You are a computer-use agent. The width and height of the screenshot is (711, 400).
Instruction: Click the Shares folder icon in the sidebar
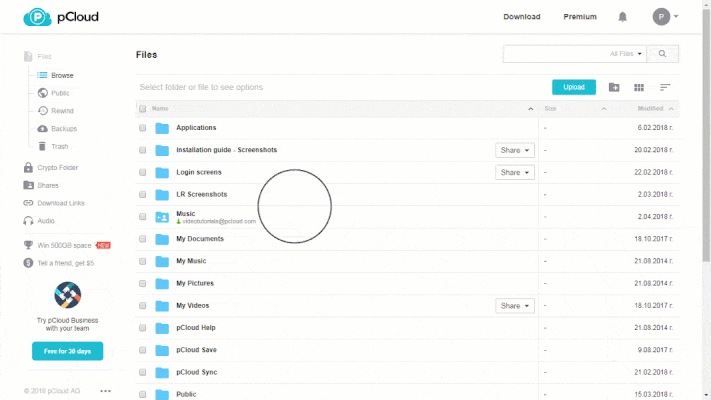28,185
